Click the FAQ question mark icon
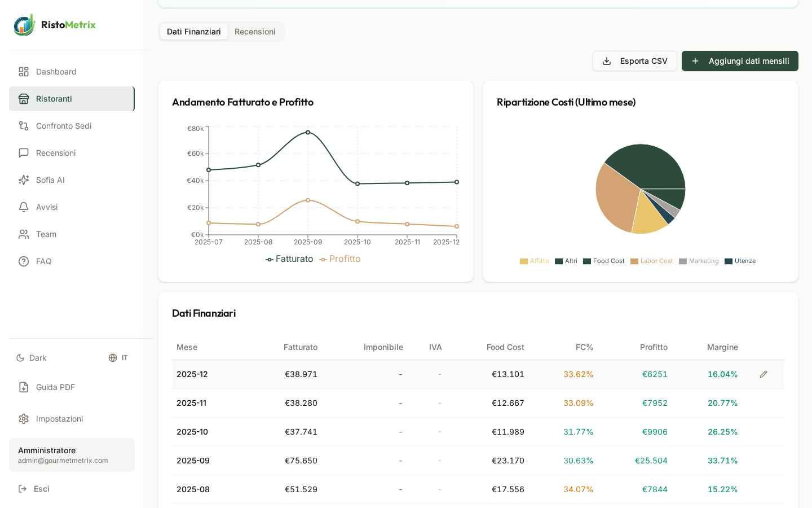The width and height of the screenshot is (812, 508). pyautogui.click(x=24, y=261)
